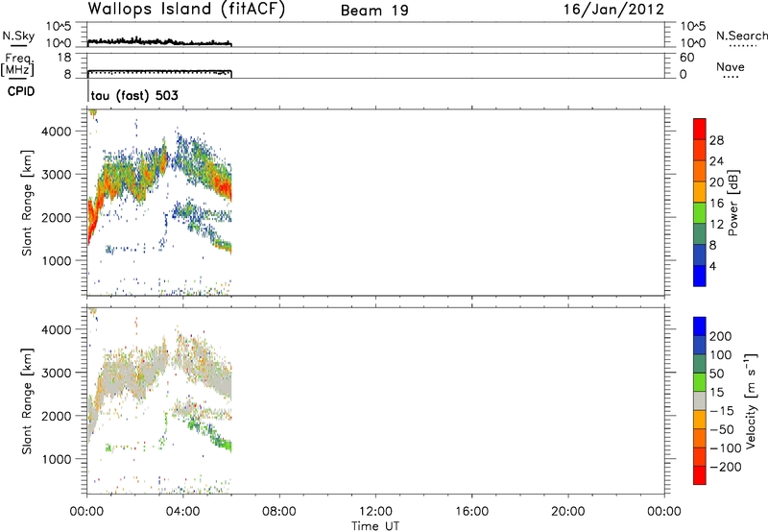
Task: Click the '4' power scale value
Action: point(712,266)
